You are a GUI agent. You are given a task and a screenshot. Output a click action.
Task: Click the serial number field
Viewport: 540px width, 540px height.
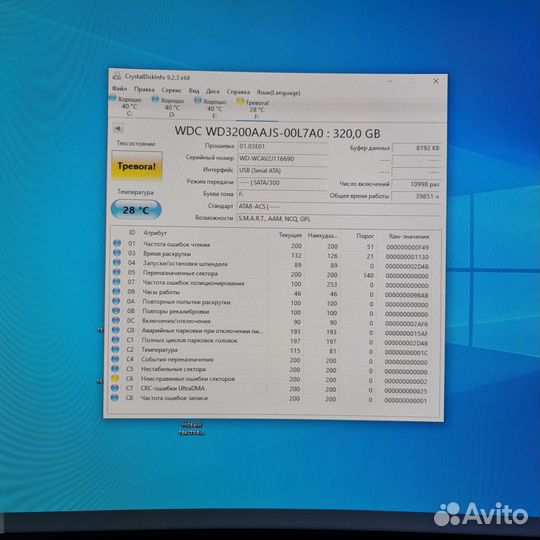coord(282,159)
